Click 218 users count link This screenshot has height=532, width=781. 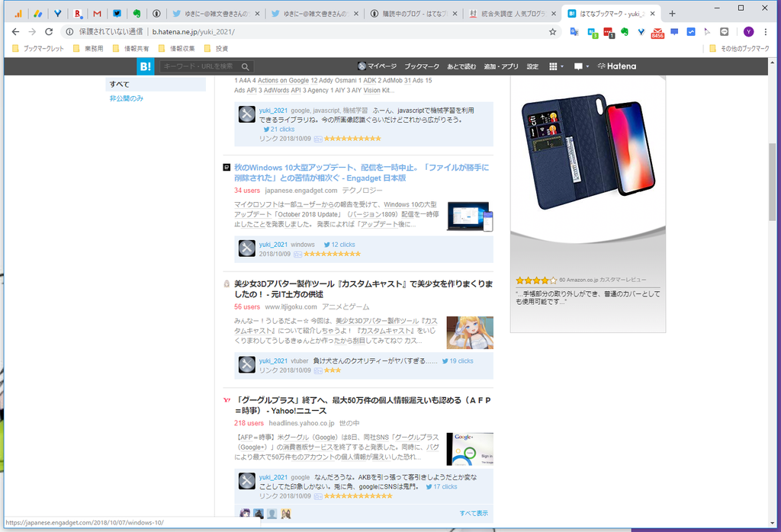249,424
